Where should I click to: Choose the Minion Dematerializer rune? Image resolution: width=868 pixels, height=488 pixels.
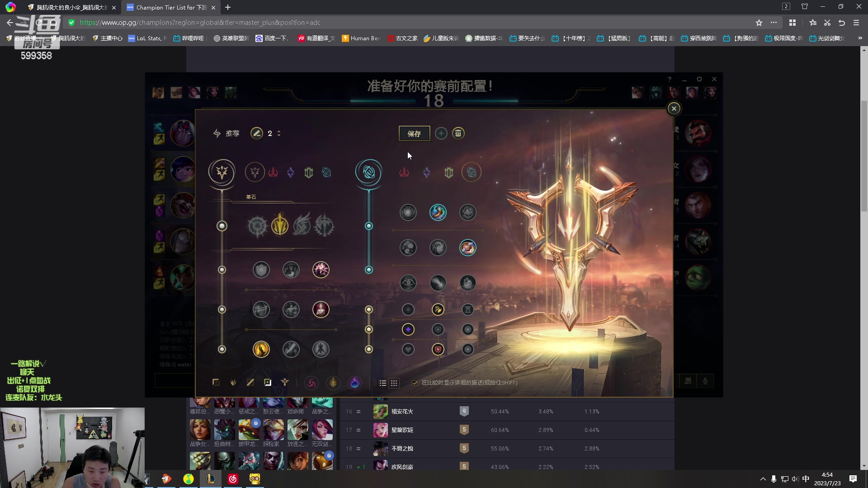[x=438, y=248]
